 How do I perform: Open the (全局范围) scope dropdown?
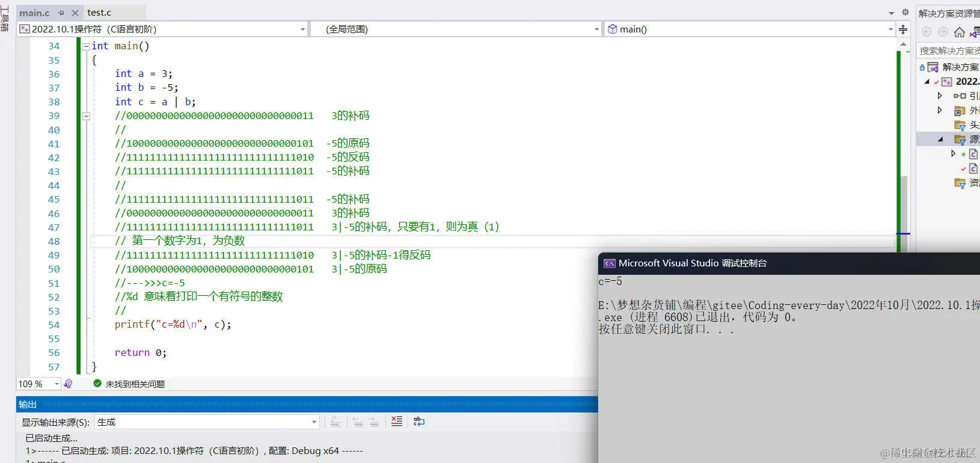coord(456,29)
